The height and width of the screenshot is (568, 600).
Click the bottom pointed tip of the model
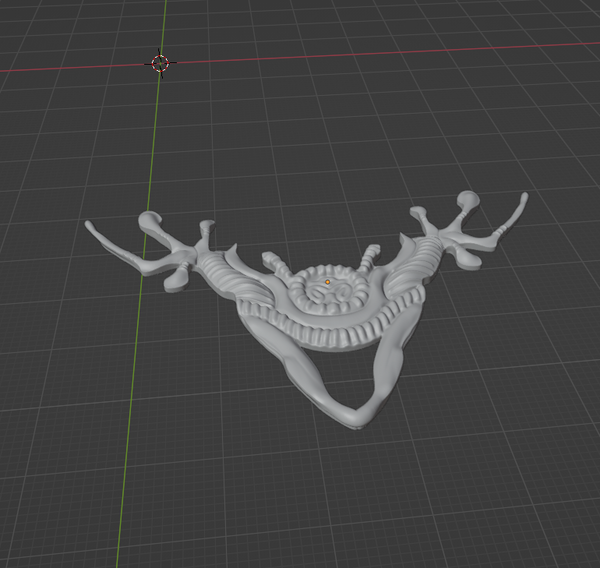(x=348, y=421)
